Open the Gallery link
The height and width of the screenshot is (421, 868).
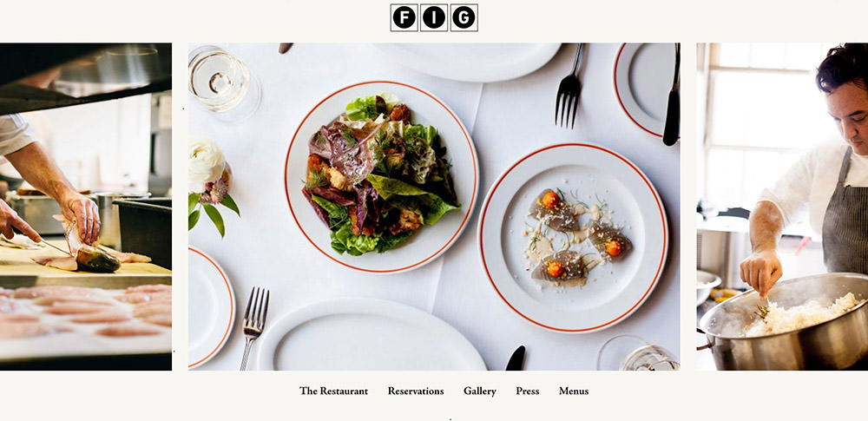coord(480,391)
